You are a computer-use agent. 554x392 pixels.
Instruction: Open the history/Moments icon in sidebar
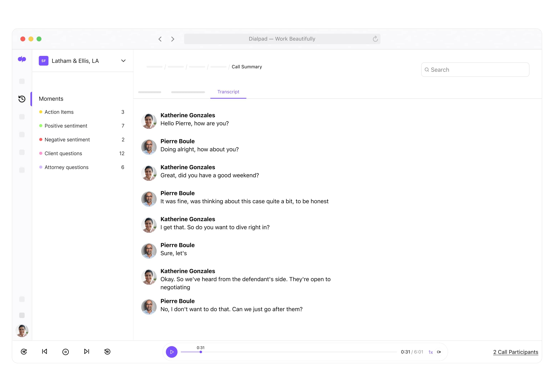pyautogui.click(x=22, y=99)
